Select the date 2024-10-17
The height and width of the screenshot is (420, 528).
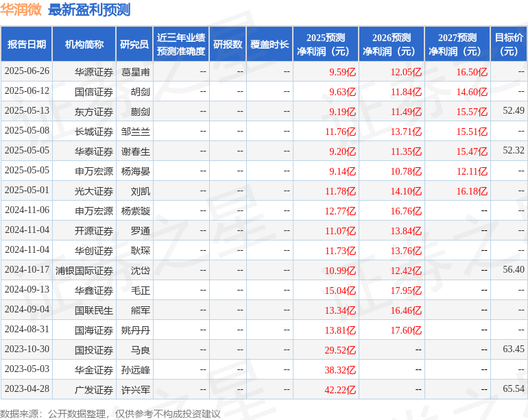click(27, 269)
